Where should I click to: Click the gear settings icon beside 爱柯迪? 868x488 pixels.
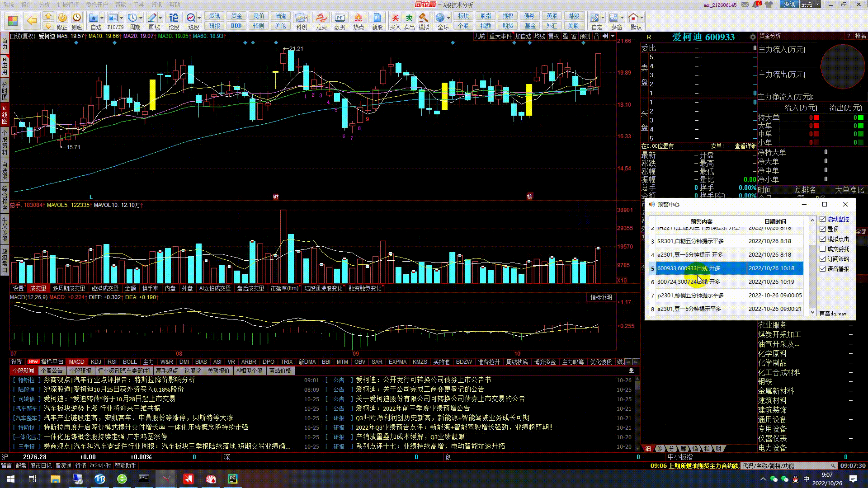pos(753,37)
